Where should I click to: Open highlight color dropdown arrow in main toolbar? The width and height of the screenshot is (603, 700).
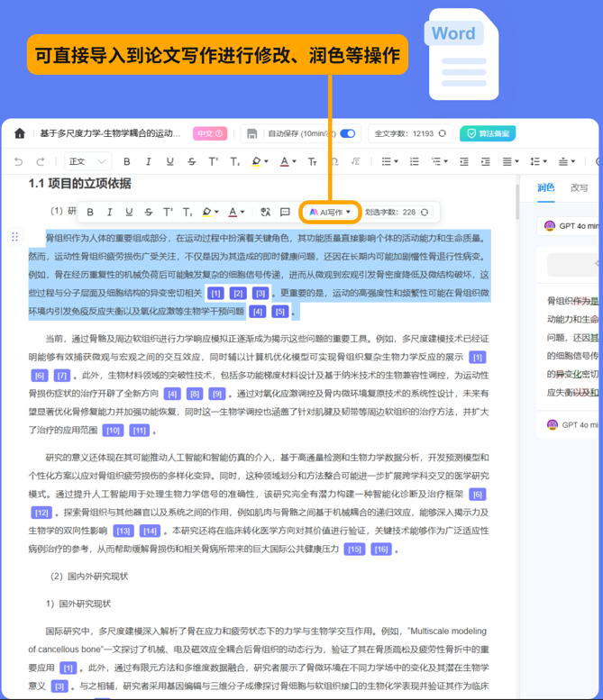(x=266, y=161)
